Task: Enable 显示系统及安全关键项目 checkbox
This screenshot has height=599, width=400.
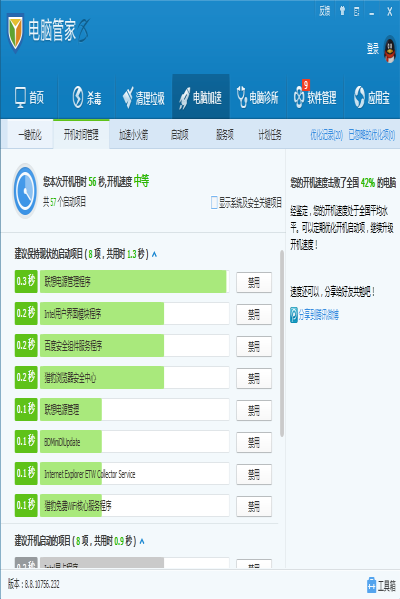Action: click(214, 202)
